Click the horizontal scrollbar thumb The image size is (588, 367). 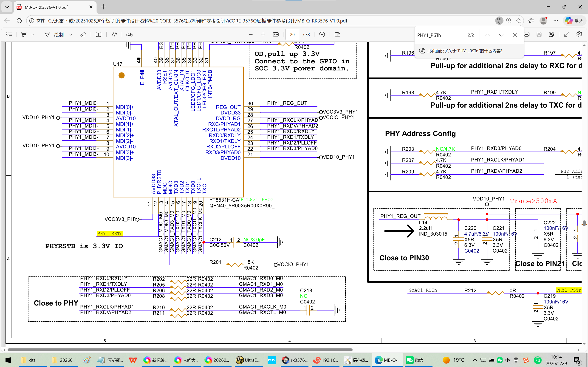click(x=180, y=350)
